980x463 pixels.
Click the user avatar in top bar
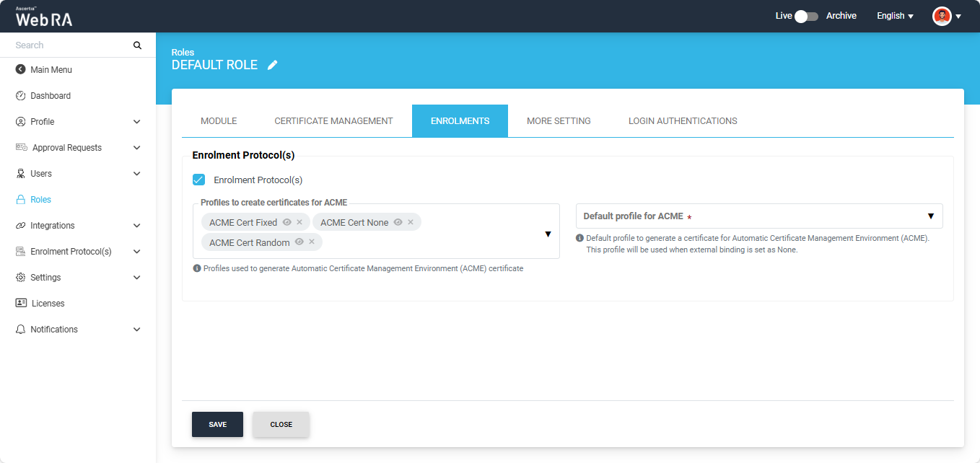pos(942,16)
